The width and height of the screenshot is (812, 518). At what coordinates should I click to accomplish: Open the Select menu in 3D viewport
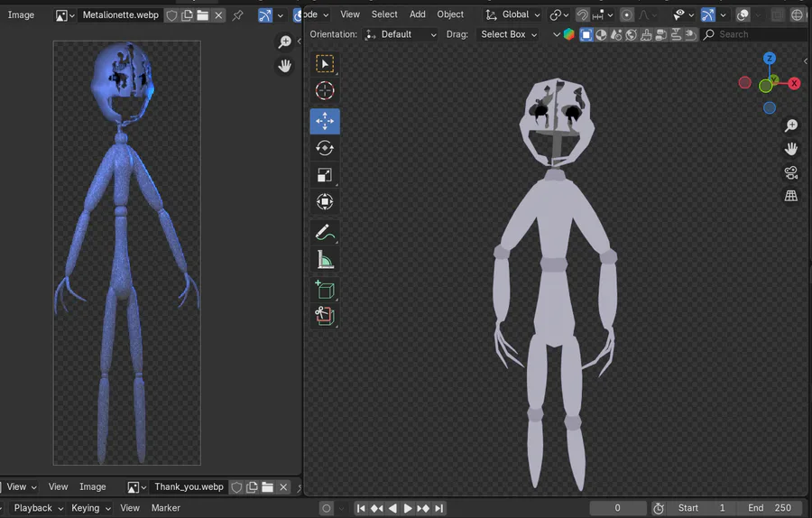pyautogui.click(x=384, y=14)
